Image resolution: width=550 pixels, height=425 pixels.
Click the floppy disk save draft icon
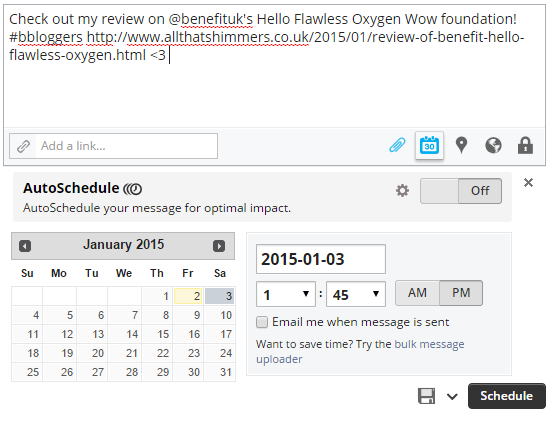coord(427,396)
